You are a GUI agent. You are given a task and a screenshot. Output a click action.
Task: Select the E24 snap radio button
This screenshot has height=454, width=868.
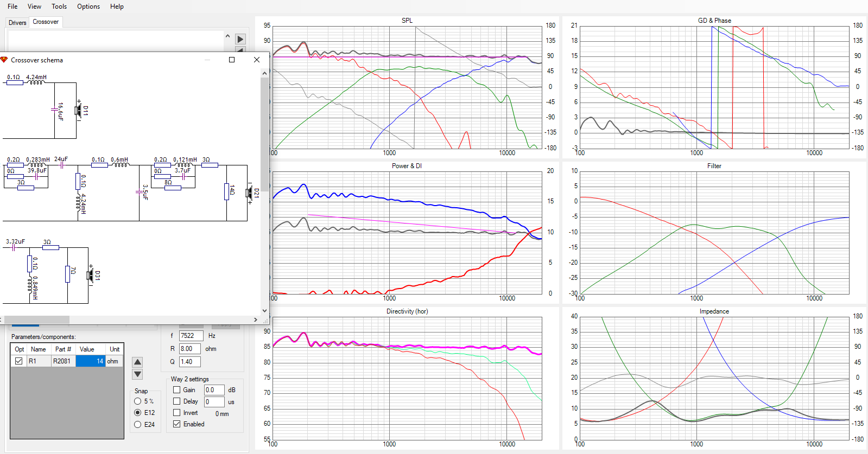pyautogui.click(x=138, y=425)
